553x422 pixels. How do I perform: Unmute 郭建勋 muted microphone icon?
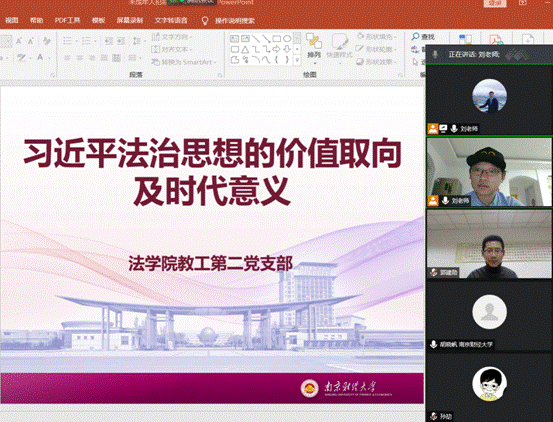[433, 273]
